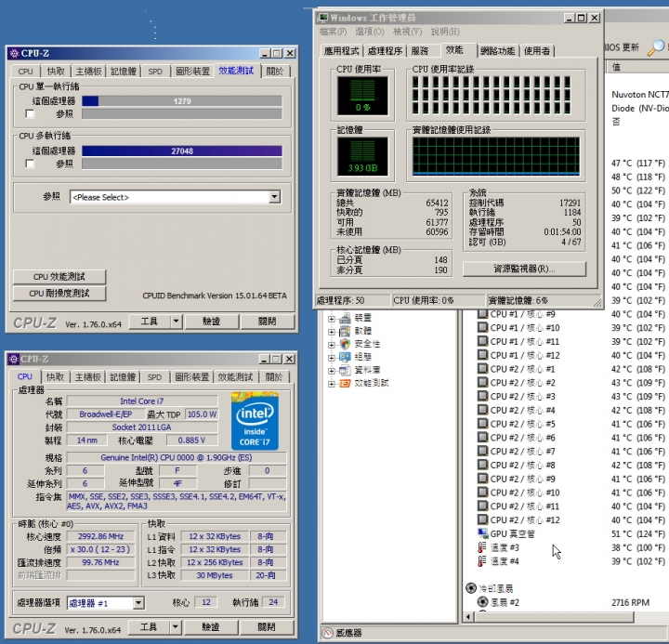Click the multi-thread score bar showing 27048
Viewport: 669px width, 644px height.
(182, 151)
